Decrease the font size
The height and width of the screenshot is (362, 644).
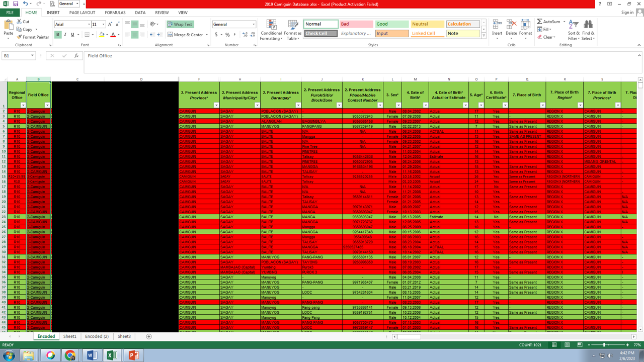coord(117,24)
